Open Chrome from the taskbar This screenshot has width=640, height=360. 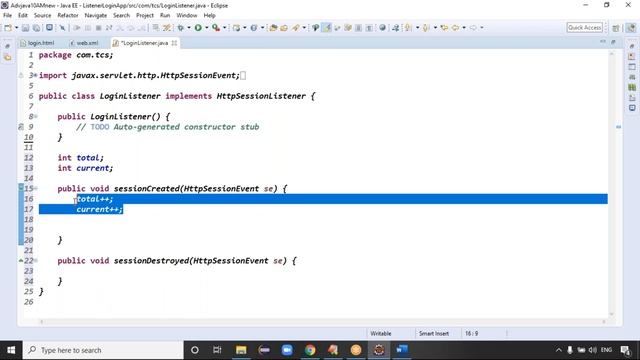coord(310,350)
